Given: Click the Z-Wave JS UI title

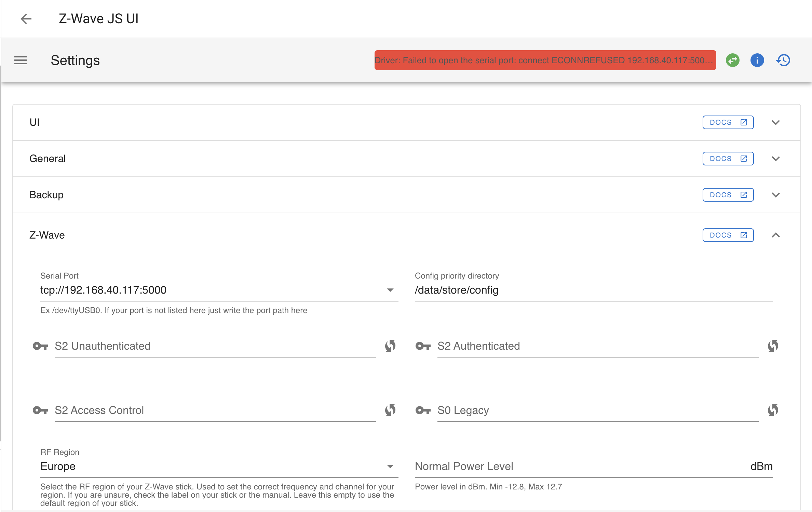Looking at the screenshot, I should (x=99, y=19).
